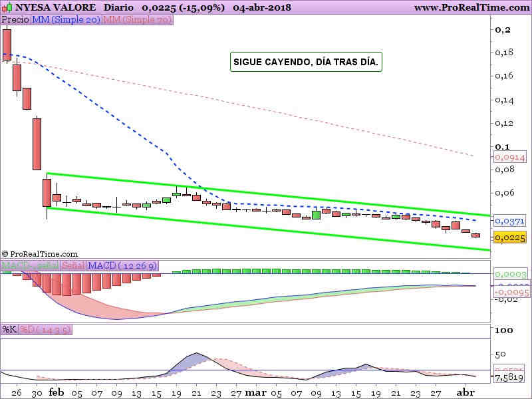Click the 'SIGUE CAYENDO, DÍA TRAS DÍA.' annotation
The width and height of the screenshot is (532, 399).
pos(306,62)
